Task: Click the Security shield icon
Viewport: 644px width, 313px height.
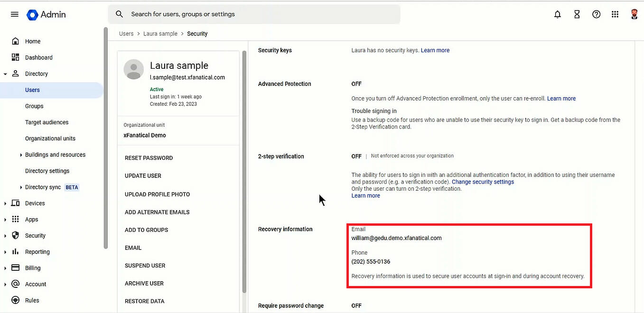Action: click(15, 235)
